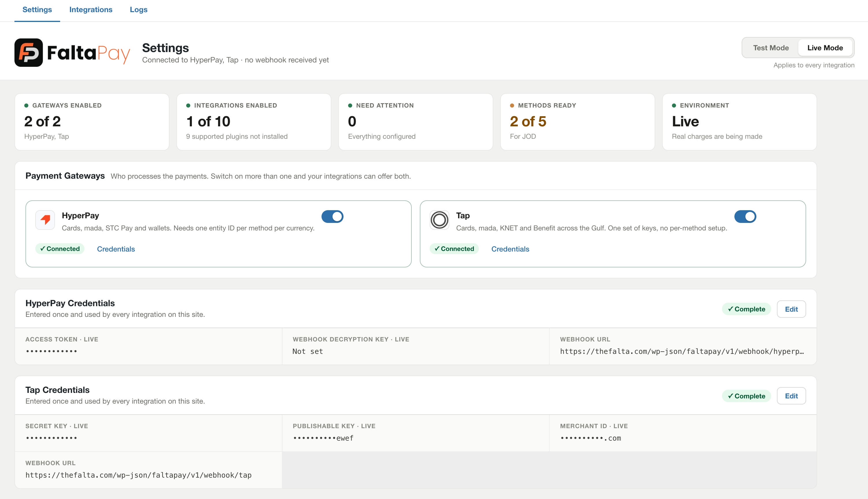Click the Gateways Enabled '2 of 2' value
The width and height of the screenshot is (868, 499).
(43, 121)
